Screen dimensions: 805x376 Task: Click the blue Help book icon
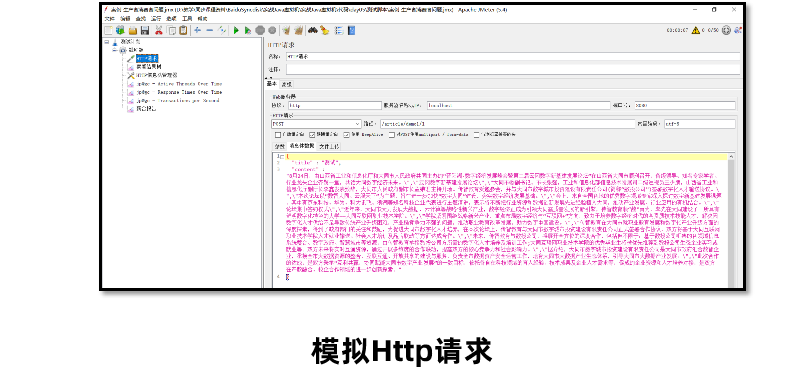click(352, 30)
